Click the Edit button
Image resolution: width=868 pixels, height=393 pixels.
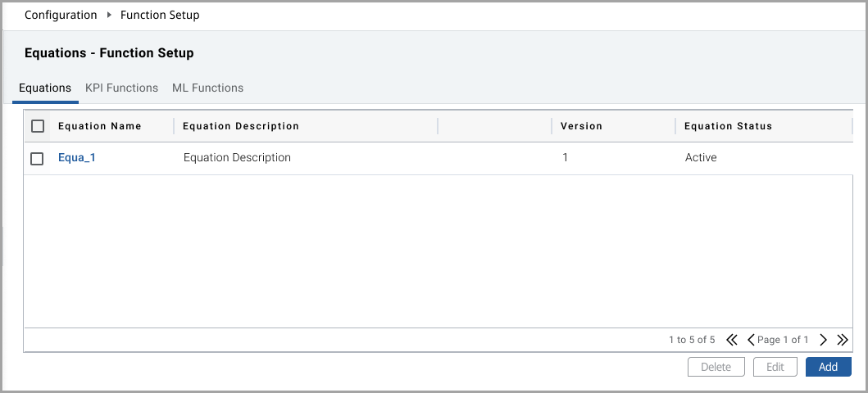tap(775, 367)
